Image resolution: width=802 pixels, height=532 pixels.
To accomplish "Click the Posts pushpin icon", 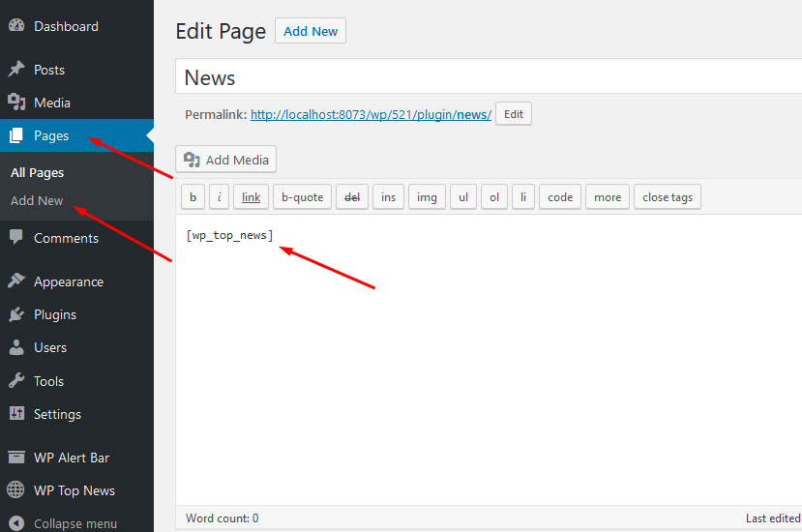I will click(16, 69).
